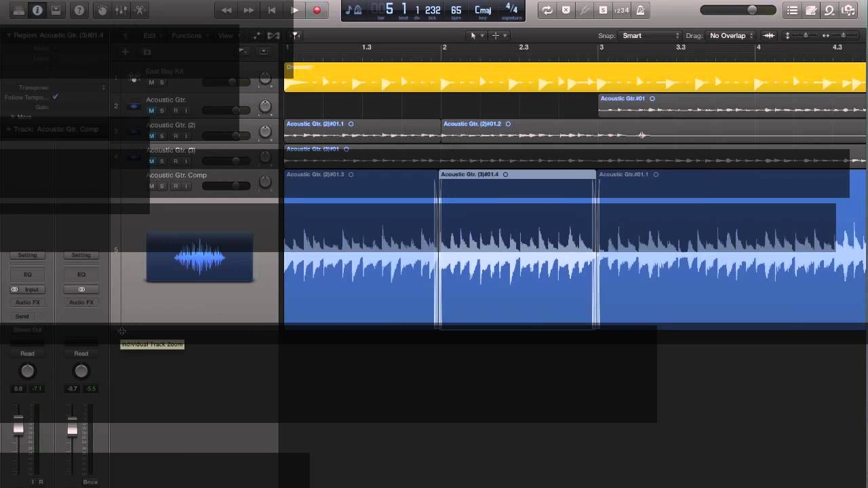
Task: Click the Fast Forward button
Action: [x=249, y=10]
